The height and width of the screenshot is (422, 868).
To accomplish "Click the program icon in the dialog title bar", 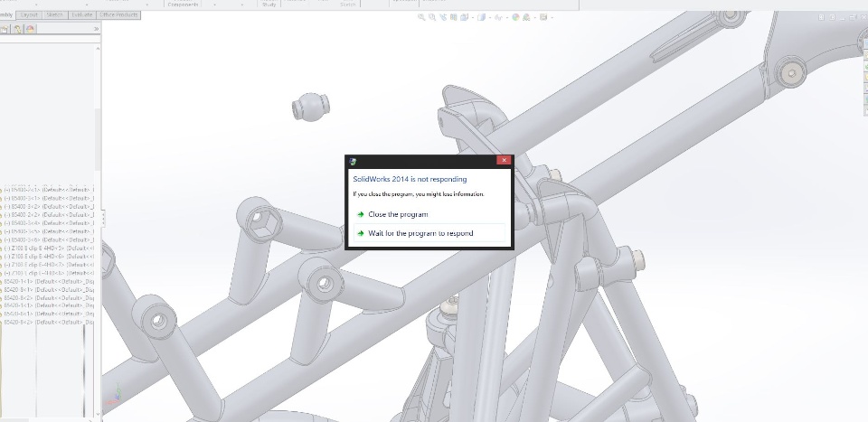I will [353, 161].
